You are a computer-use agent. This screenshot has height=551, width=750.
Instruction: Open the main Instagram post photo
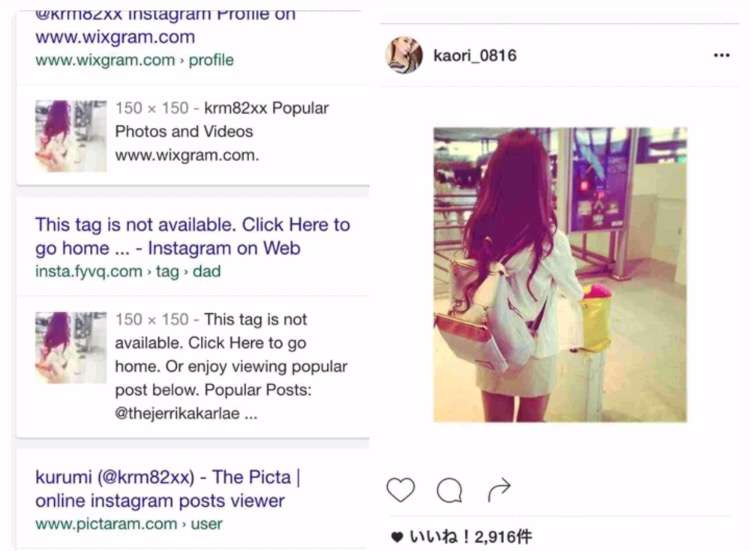560,275
